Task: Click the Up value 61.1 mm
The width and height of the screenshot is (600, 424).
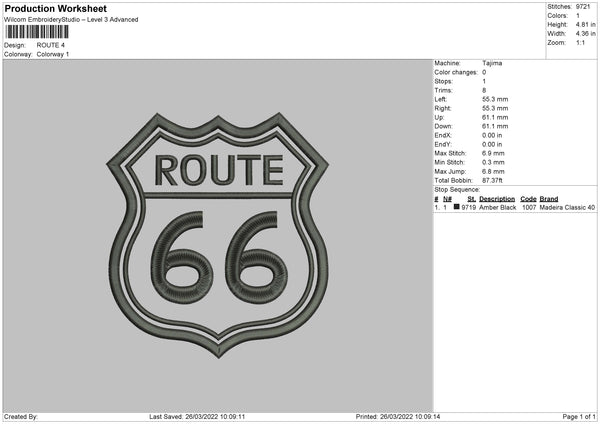Action: click(495, 117)
